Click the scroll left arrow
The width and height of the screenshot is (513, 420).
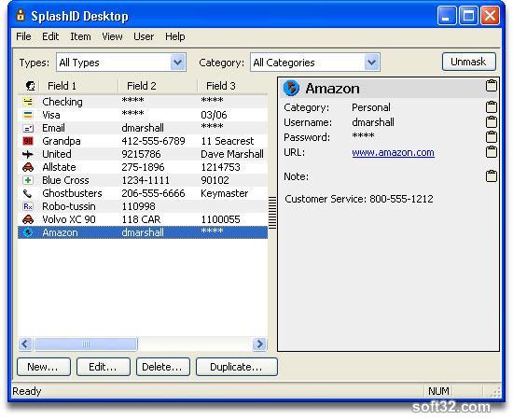tap(25, 344)
